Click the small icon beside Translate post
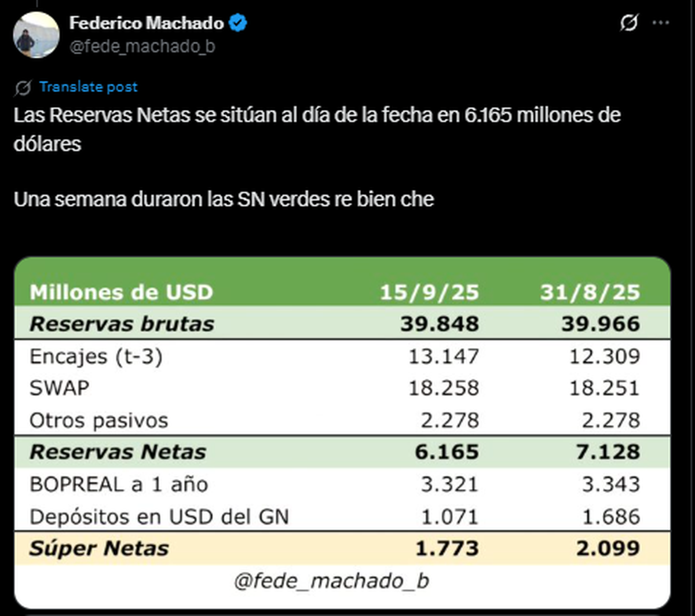This screenshot has width=695, height=616. point(23,87)
